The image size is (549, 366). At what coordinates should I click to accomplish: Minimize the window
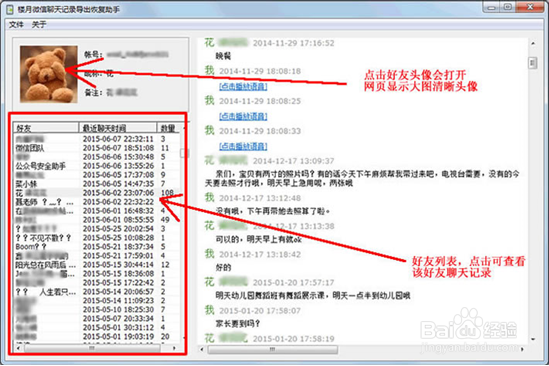492,7
